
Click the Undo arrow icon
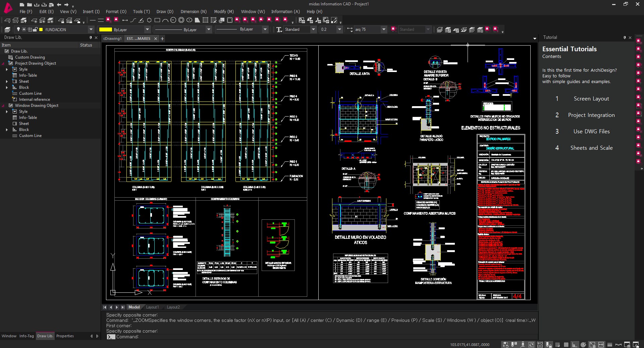click(x=59, y=5)
